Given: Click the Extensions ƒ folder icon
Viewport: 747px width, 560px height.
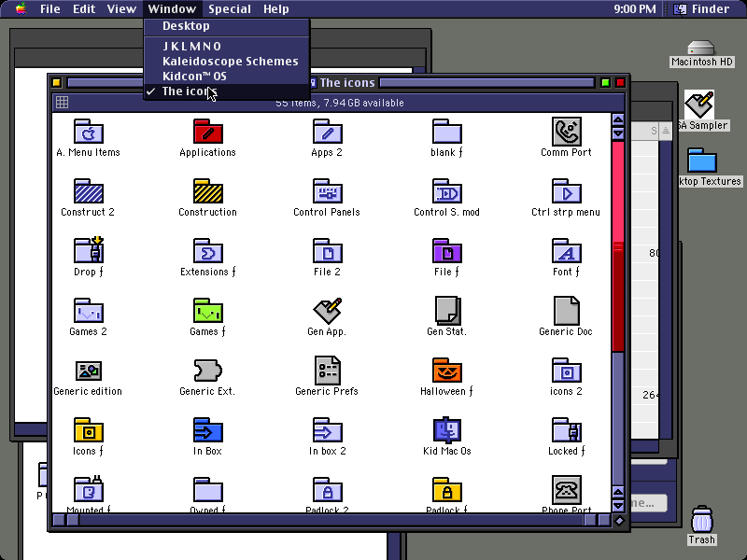Looking at the screenshot, I should click(208, 250).
